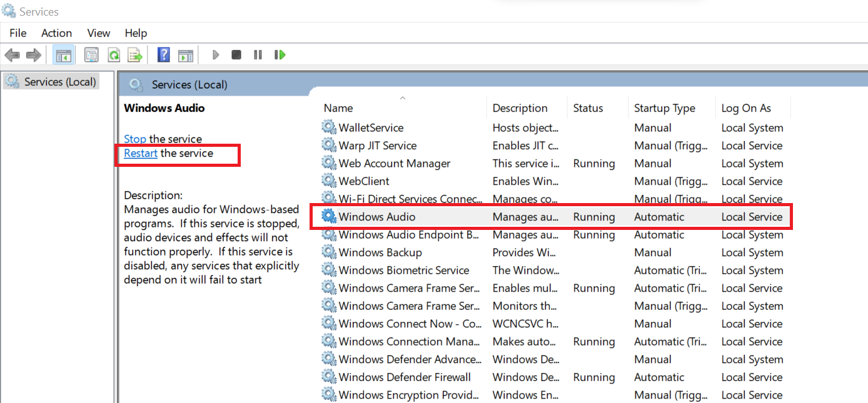Open the File menu
Screen dimensions: 868x403
(18, 33)
